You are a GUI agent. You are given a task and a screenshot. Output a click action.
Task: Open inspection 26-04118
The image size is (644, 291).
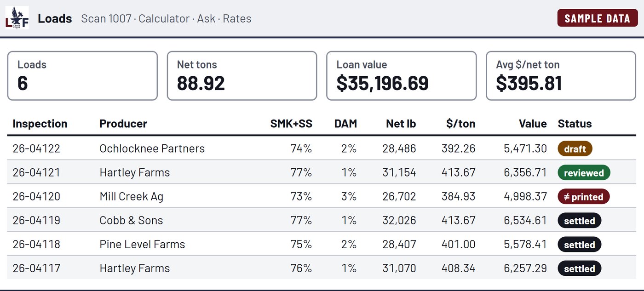coord(36,244)
